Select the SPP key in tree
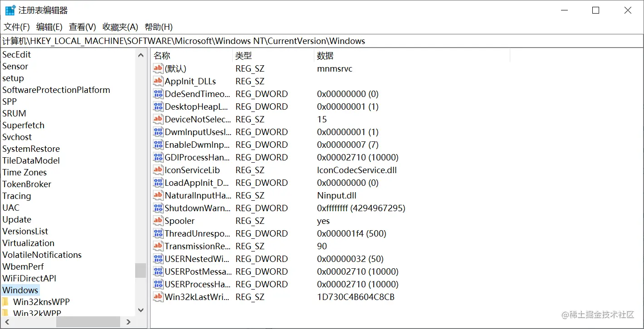This screenshot has height=329, width=644. [x=10, y=102]
